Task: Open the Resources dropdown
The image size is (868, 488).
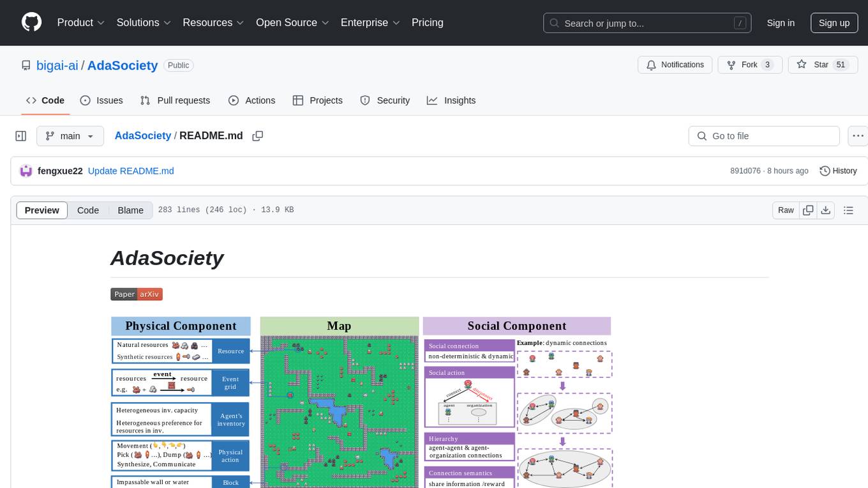Action: click(213, 22)
